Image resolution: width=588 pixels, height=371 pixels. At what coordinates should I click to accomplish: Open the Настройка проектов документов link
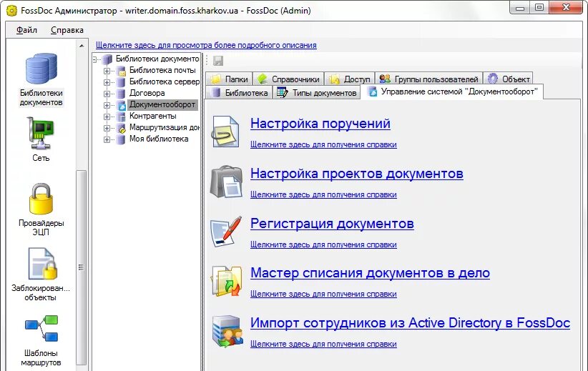click(x=357, y=174)
